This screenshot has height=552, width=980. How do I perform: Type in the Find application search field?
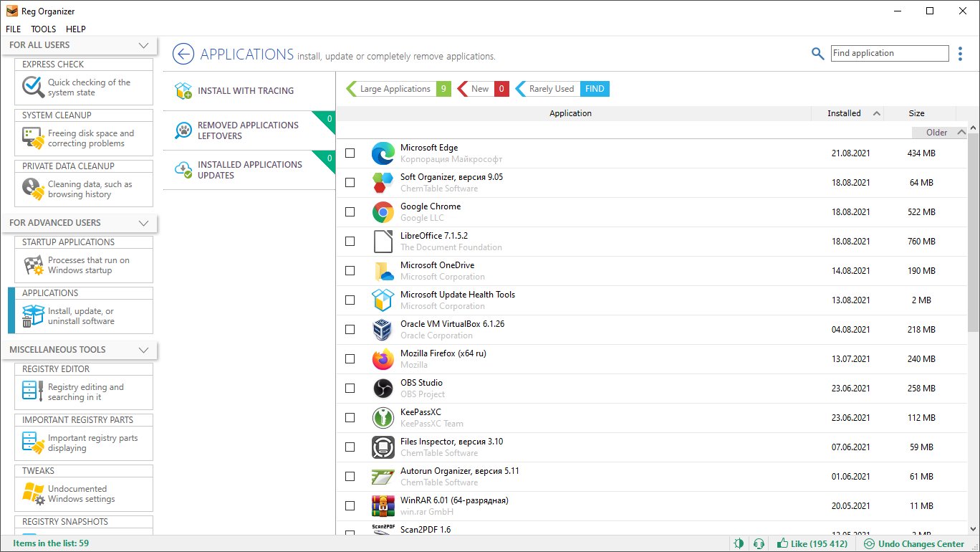890,53
